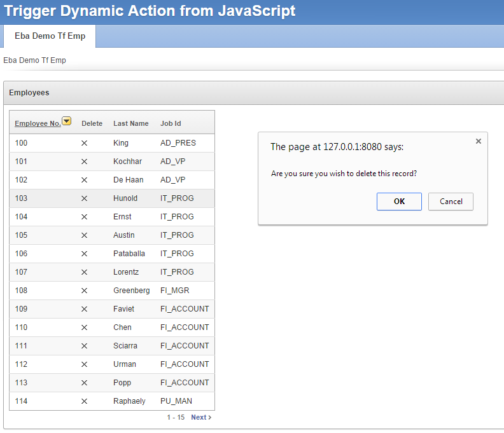The width and height of the screenshot is (504, 433).
Task: Cancel the delete confirmation dialog
Action: pos(451,202)
